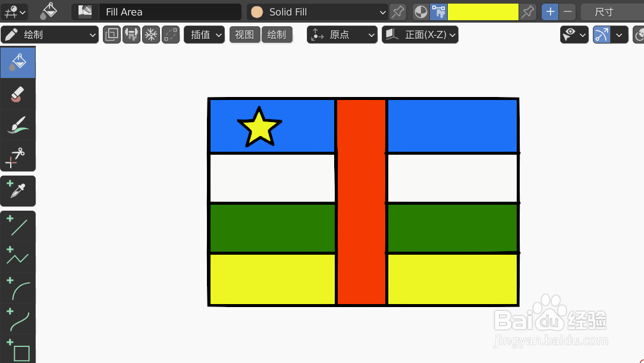Open the 绘制 menu beside 视图
The height and width of the screenshot is (363, 644).
point(277,35)
